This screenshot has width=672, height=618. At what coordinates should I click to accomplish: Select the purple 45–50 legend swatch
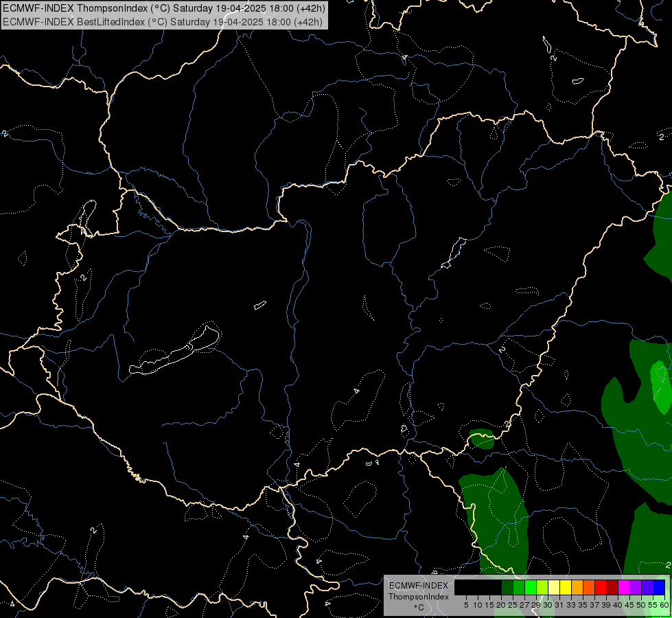coord(636,587)
